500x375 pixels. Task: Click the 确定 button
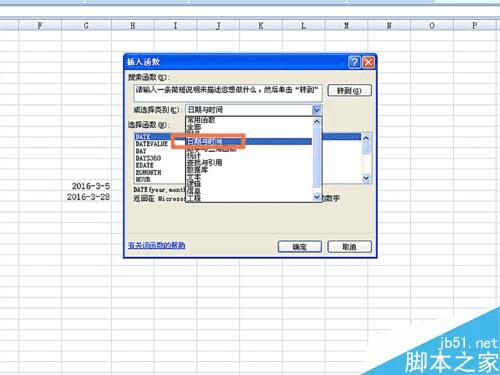coord(300,247)
